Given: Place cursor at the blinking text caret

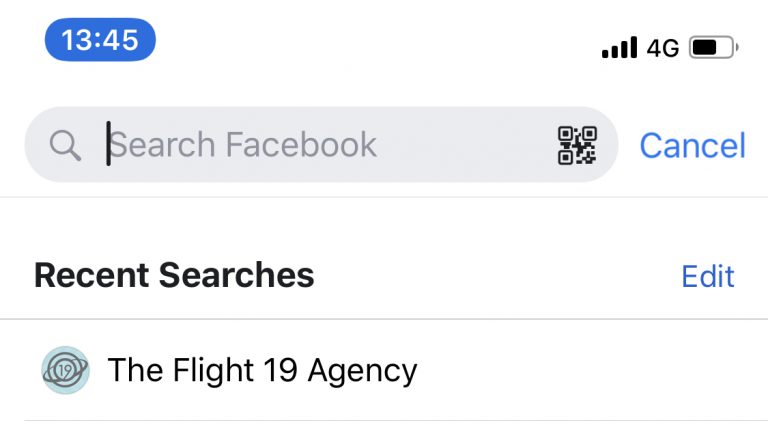Looking at the screenshot, I should click(x=108, y=143).
